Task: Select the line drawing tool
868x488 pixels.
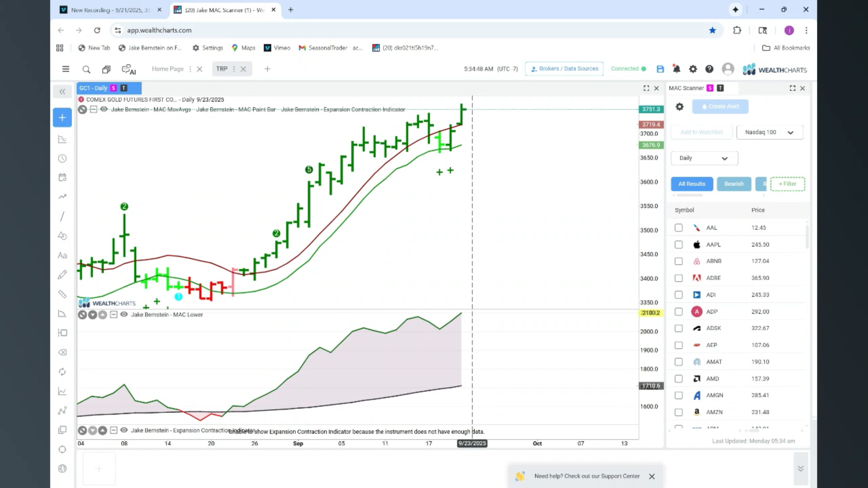Action: click(62, 216)
